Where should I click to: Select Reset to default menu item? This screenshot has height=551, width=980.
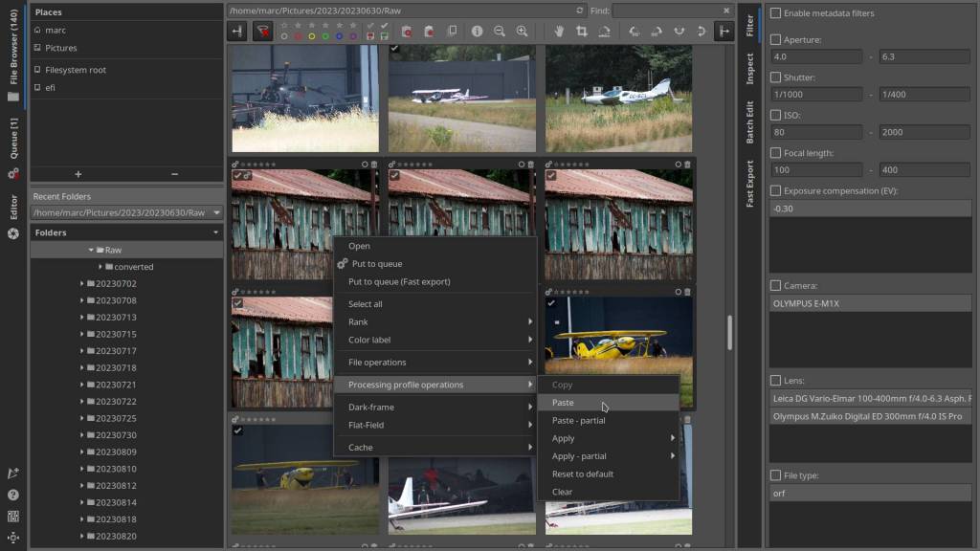[608, 474]
